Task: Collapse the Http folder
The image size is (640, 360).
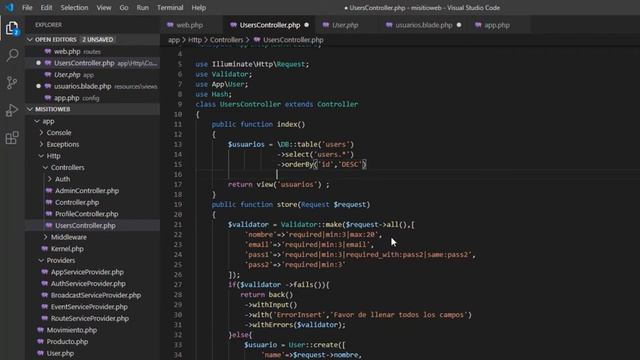Action: tap(41, 156)
